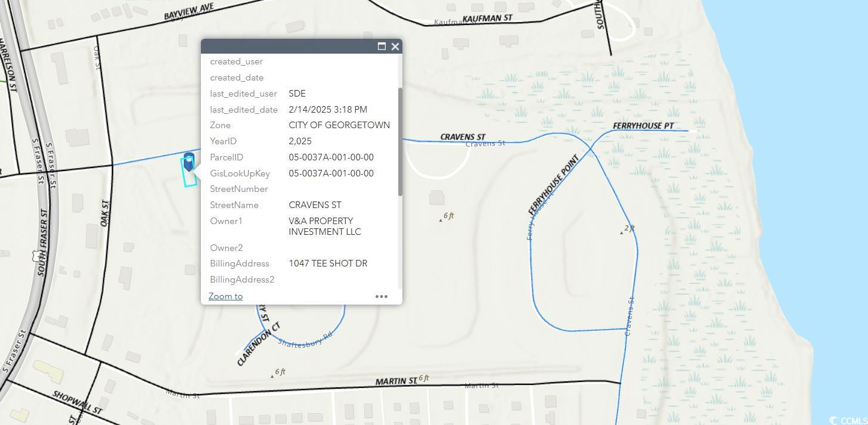Click the ParcelID value 05-0037A-001-00-00

331,157
